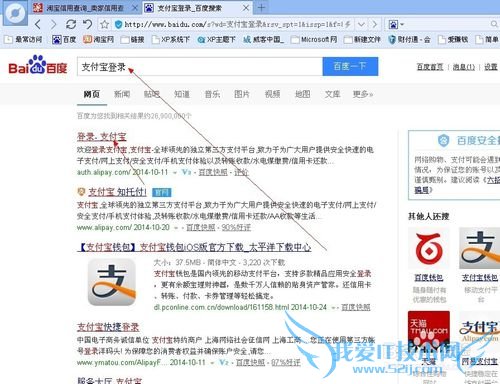Open the 淘宝网 bookmark
Screen dimensions: 500x384
(x=98, y=40)
